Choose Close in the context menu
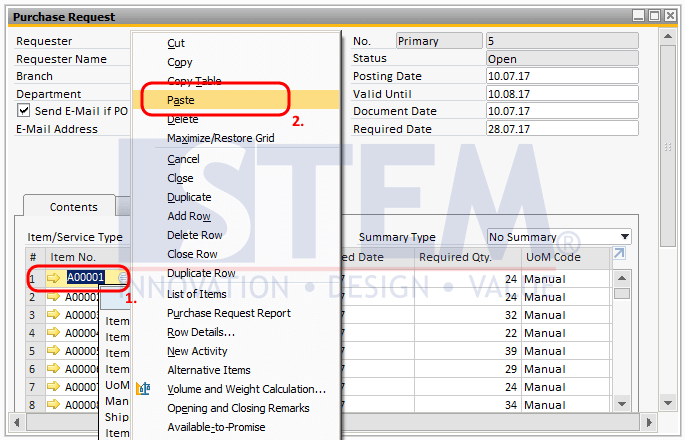The image size is (685, 440). 180,178
